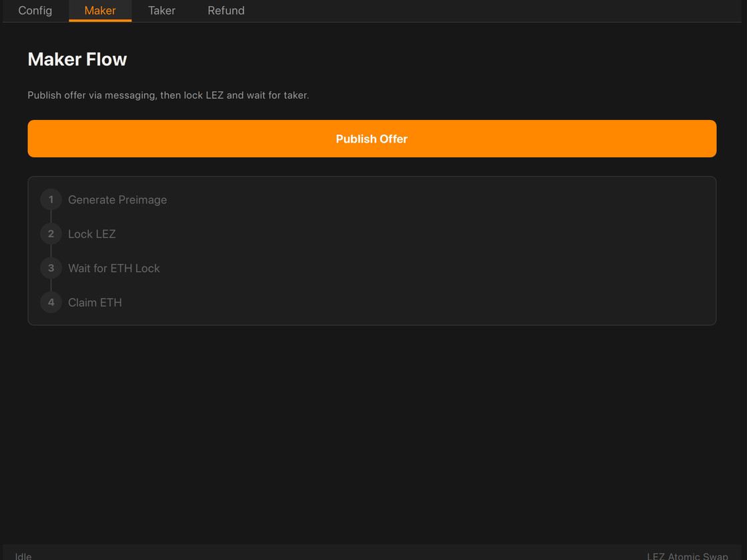Select the Wait for ETH Lock label
This screenshot has width=747, height=560.
click(114, 269)
